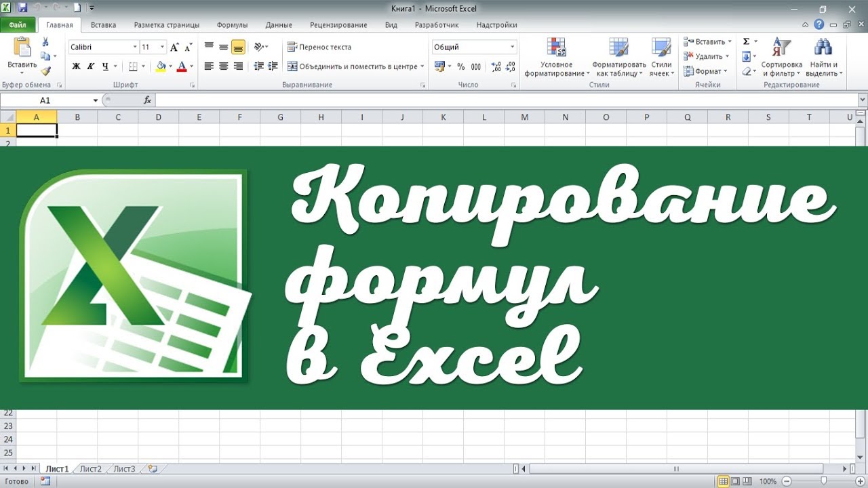This screenshot has width=868, height=488.
Task: Switch to the Вставка tab
Action: click(103, 25)
